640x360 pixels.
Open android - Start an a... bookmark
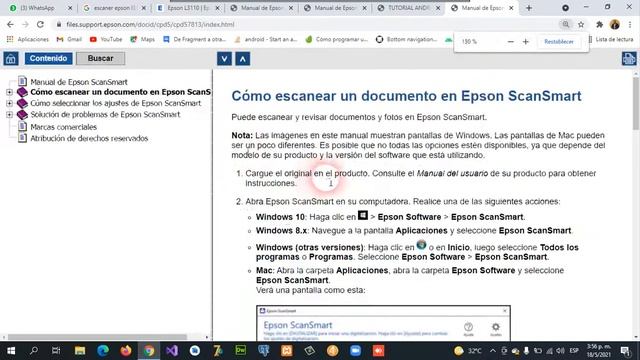(x=266, y=39)
